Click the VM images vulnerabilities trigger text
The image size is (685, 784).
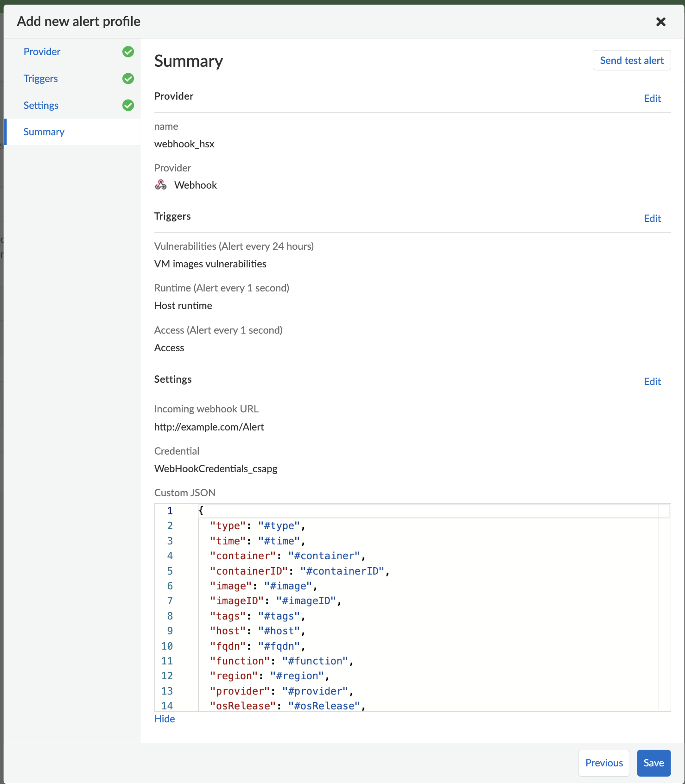[x=210, y=264]
